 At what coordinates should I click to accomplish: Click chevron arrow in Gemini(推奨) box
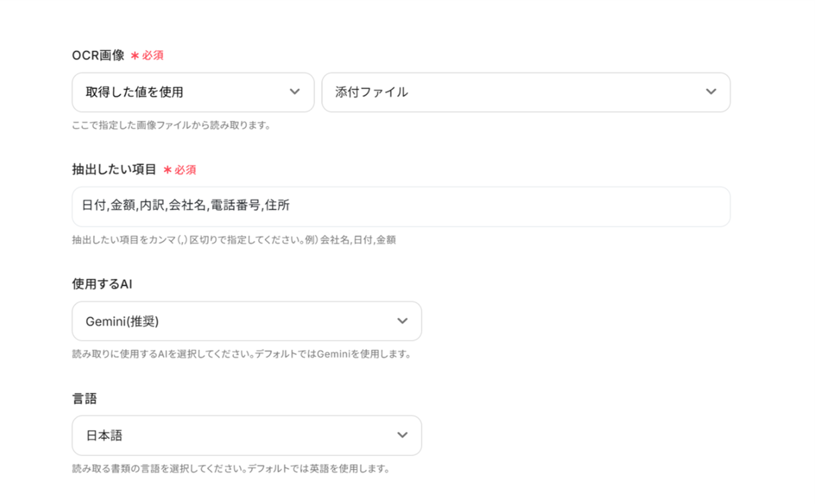click(402, 321)
